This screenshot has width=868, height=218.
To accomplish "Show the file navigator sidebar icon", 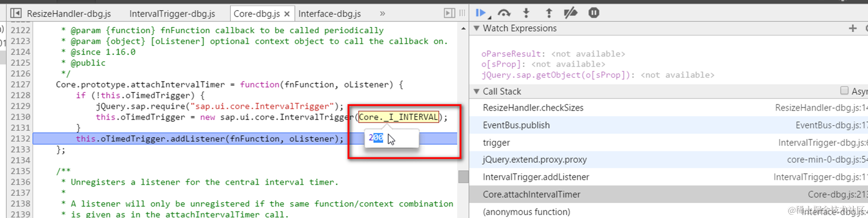I will click(16, 13).
